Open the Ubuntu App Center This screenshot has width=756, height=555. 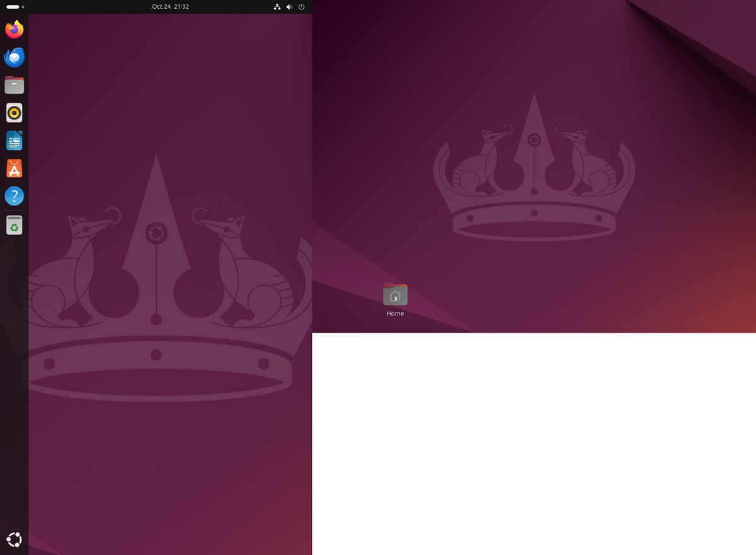[14, 168]
